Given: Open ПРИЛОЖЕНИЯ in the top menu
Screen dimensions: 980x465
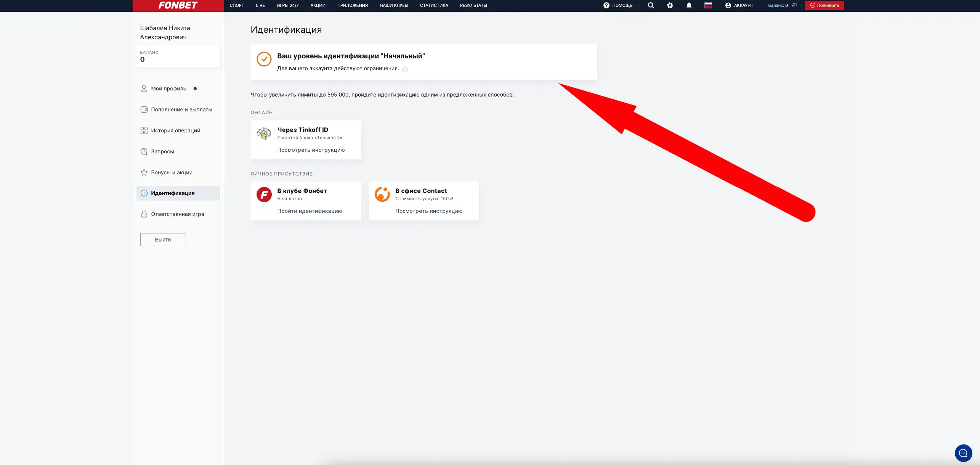Looking at the screenshot, I should pos(353,5).
